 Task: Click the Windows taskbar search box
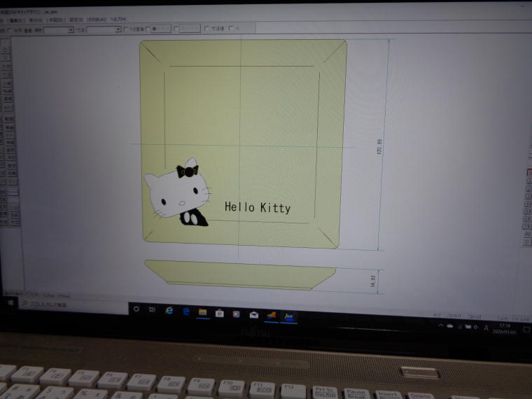(x=73, y=305)
